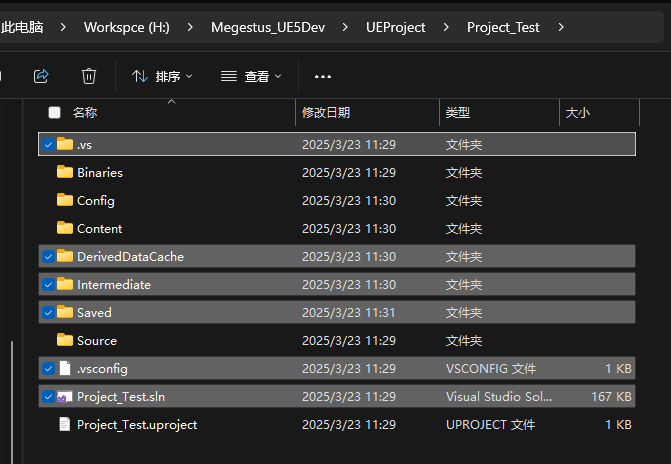Click the Project_Test.uproject file icon
Image resolution: width=671 pixels, height=464 pixels.
tap(65, 425)
